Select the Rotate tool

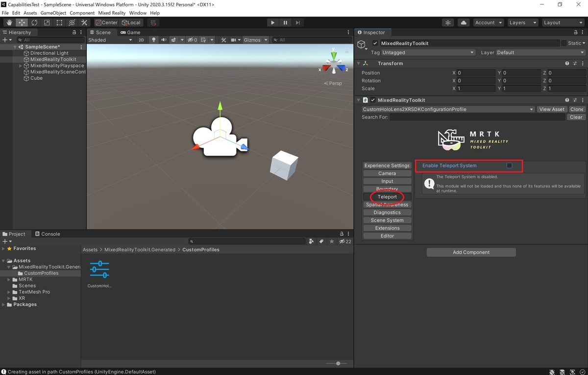coord(34,23)
